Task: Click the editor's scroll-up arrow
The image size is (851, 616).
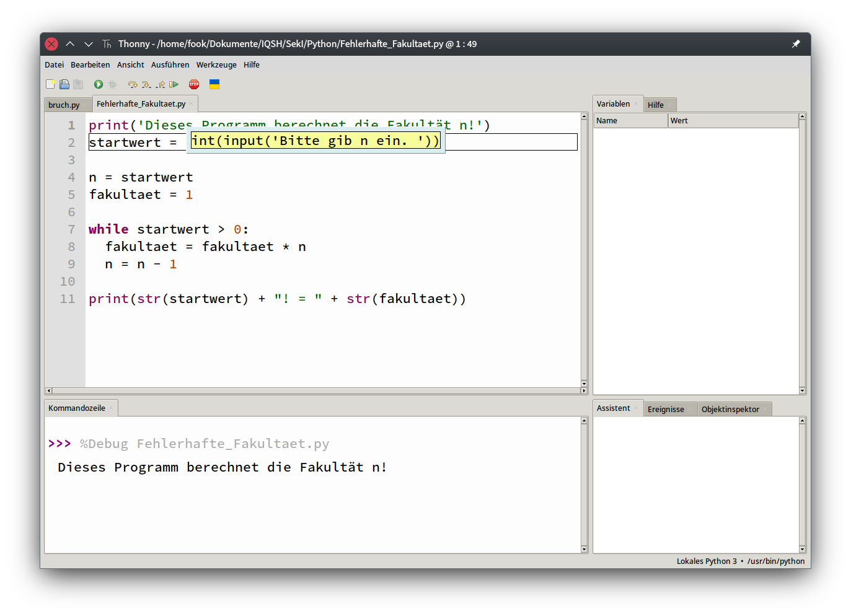Action: point(584,117)
